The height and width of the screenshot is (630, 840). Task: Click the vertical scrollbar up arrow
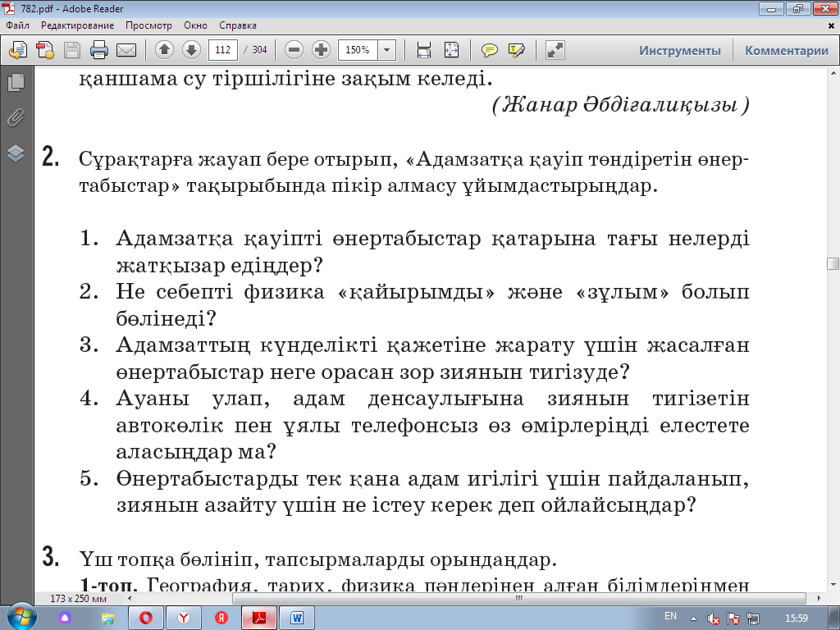point(833,73)
